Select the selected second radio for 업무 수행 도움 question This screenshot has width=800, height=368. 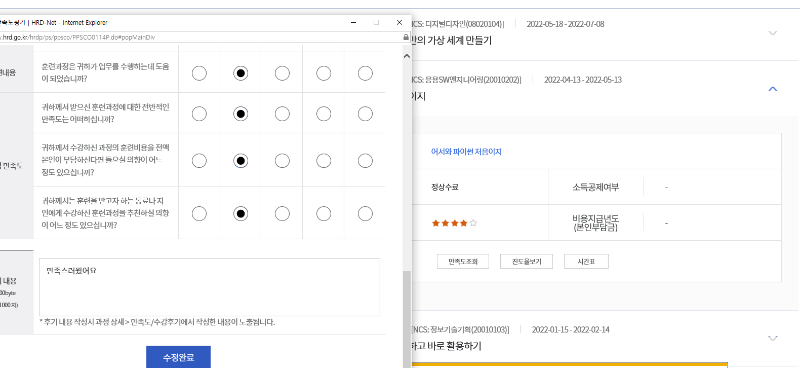241,73
